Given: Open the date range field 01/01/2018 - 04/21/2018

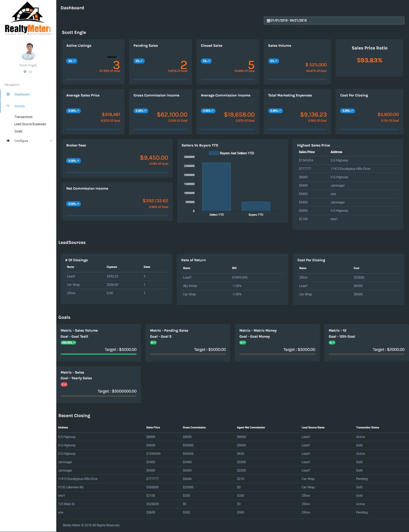Looking at the screenshot, I should tap(334, 20).
